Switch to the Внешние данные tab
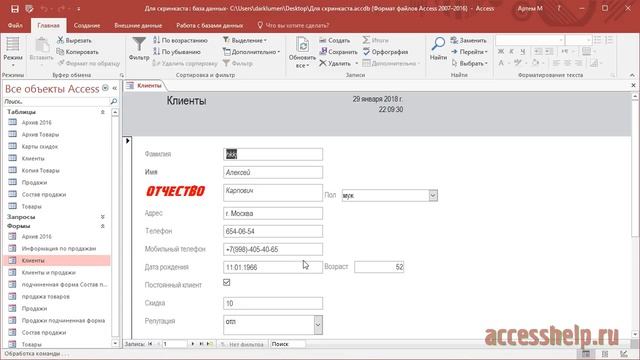This screenshot has height=360, width=640. [x=138, y=25]
